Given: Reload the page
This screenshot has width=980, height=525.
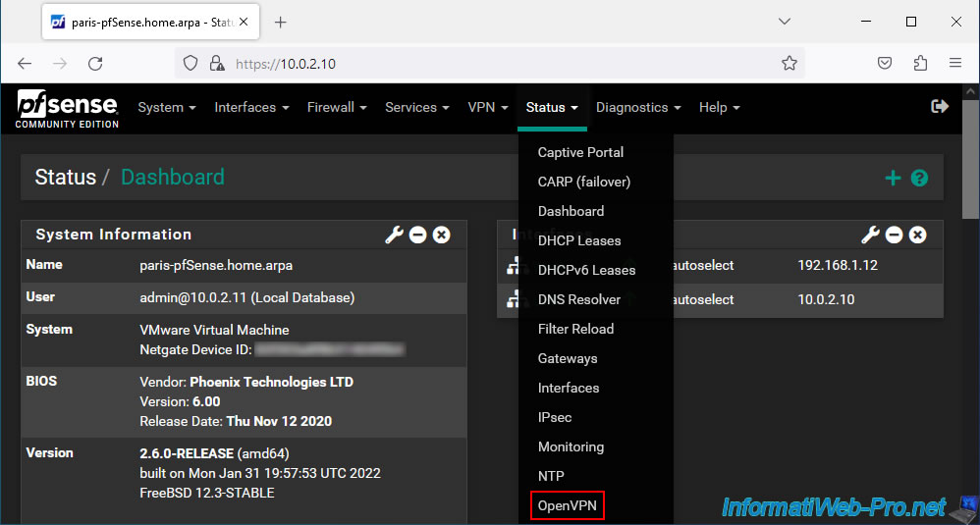Looking at the screenshot, I should tap(95, 64).
